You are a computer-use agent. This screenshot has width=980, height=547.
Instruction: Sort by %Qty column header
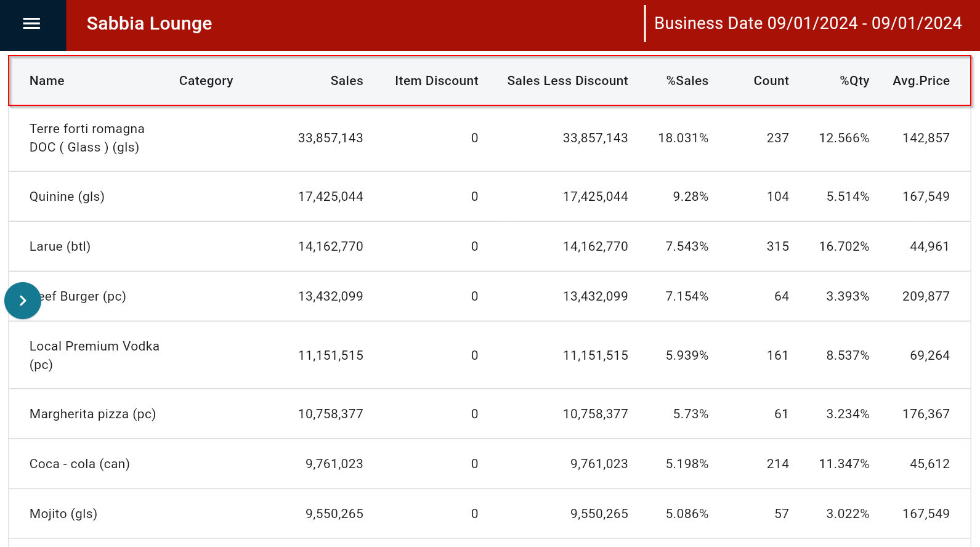(854, 81)
